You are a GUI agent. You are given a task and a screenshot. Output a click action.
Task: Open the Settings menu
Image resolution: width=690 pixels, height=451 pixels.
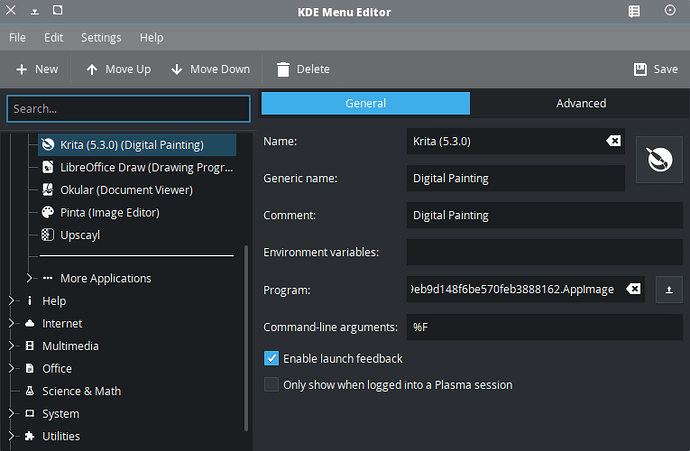[x=101, y=37]
